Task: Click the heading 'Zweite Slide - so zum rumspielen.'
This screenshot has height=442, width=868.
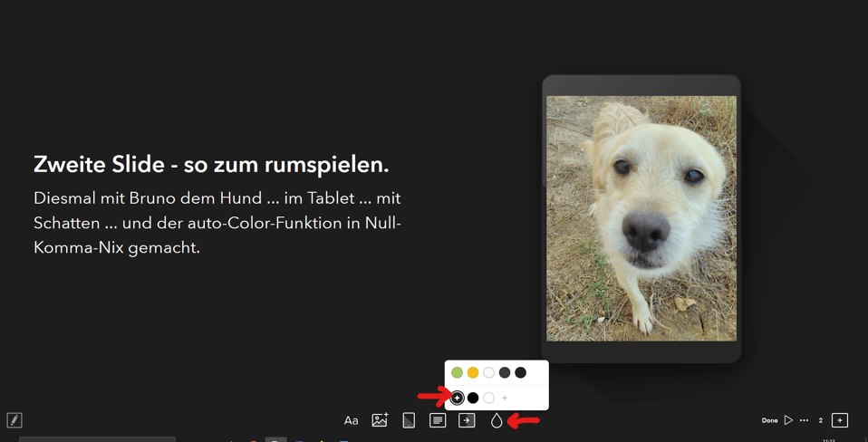Action: 211,165
